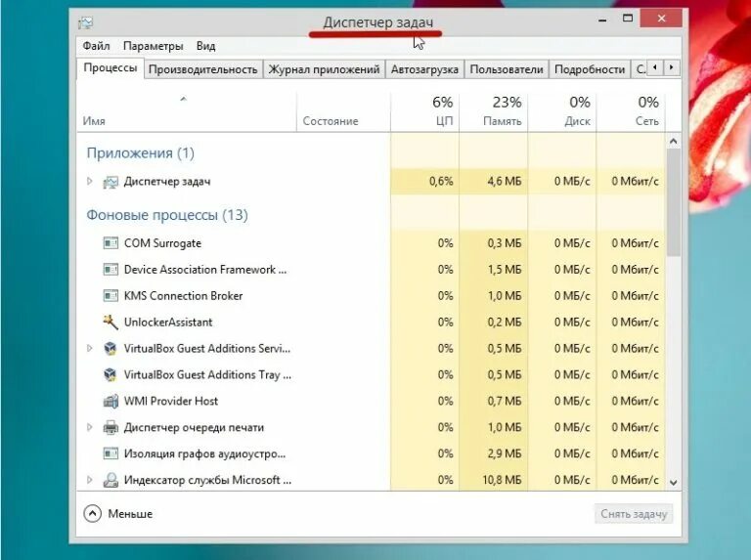Select the Device Association Framework row name

click(x=205, y=270)
